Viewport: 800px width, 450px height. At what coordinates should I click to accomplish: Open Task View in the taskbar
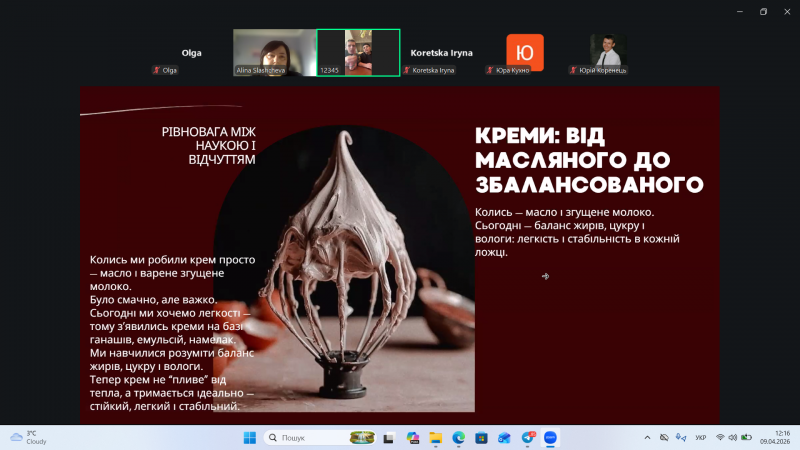pos(388,438)
